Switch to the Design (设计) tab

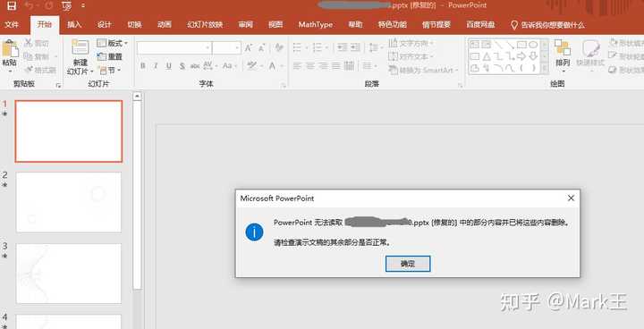(x=105, y=25)
